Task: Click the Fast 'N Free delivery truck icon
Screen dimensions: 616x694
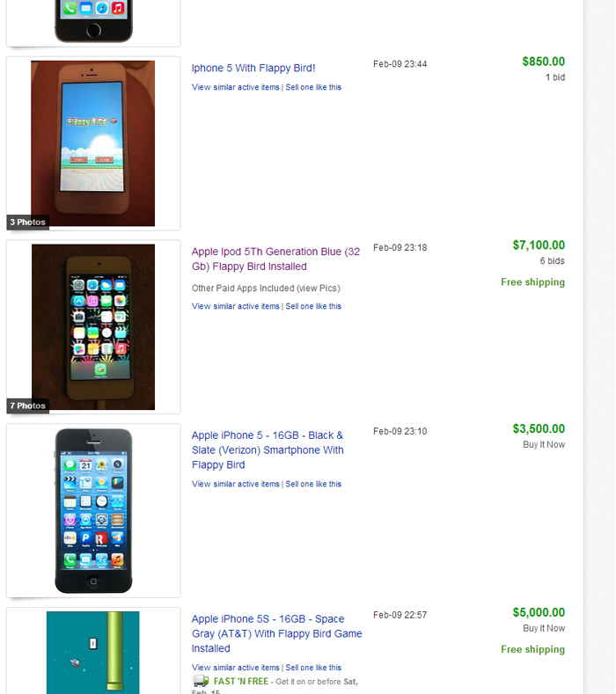Action: 201,681
